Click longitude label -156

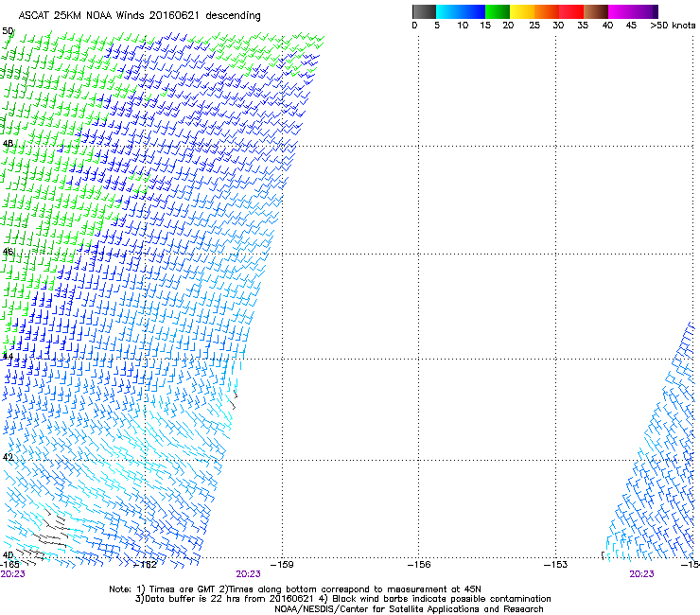419,565
